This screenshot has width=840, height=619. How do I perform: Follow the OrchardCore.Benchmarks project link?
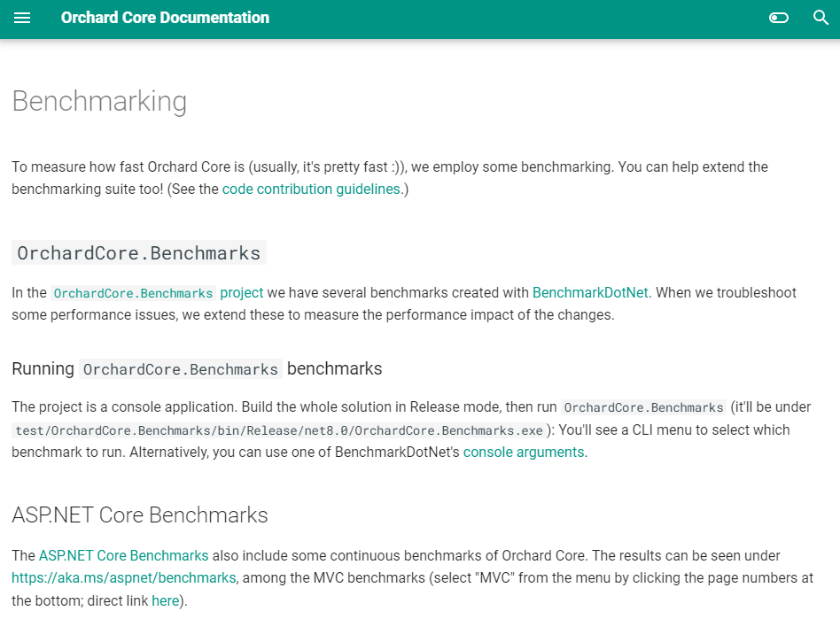coord(157,293)
